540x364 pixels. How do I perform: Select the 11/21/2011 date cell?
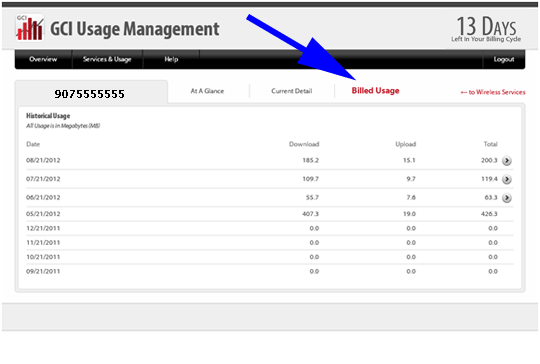point(43,243)
